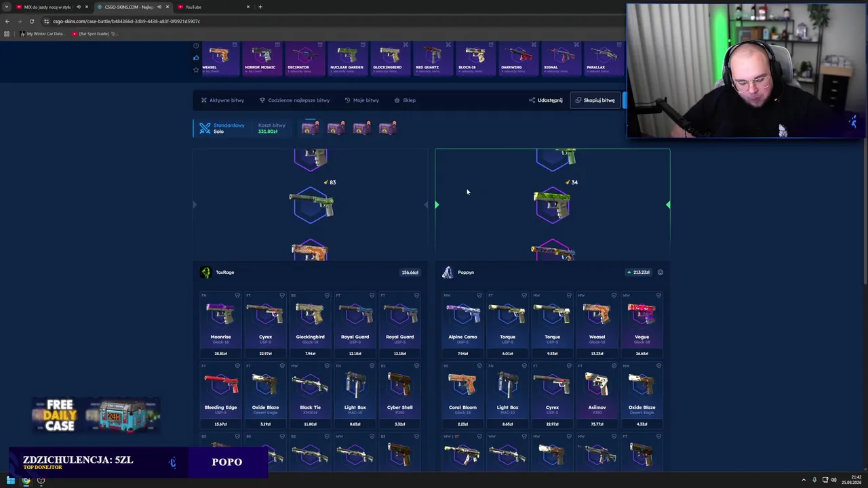Screen dimensions: 868x488
Task: Click the Koszt bitwy 331.80zł label
Action: [x=271, y=128]
